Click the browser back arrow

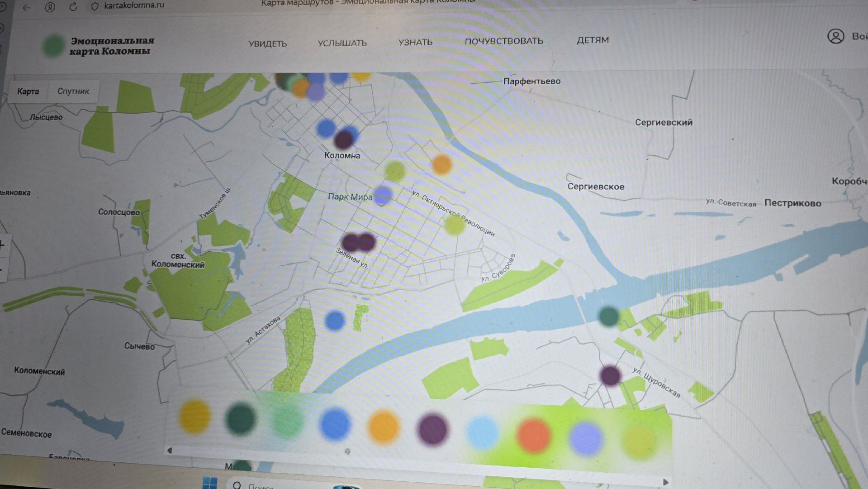[x=27, y=7]
